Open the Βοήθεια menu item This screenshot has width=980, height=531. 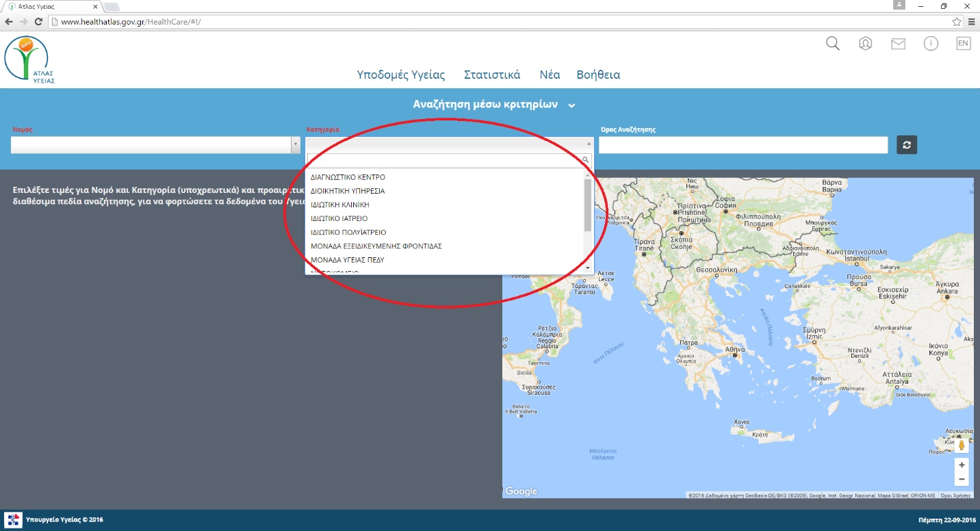click(598, 75)
